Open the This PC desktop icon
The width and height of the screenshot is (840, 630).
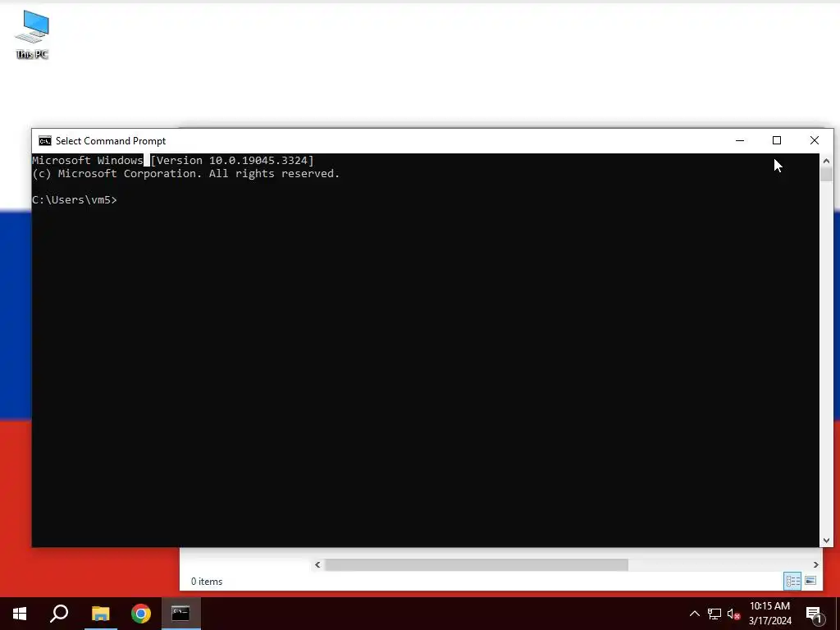coord(32,34)
